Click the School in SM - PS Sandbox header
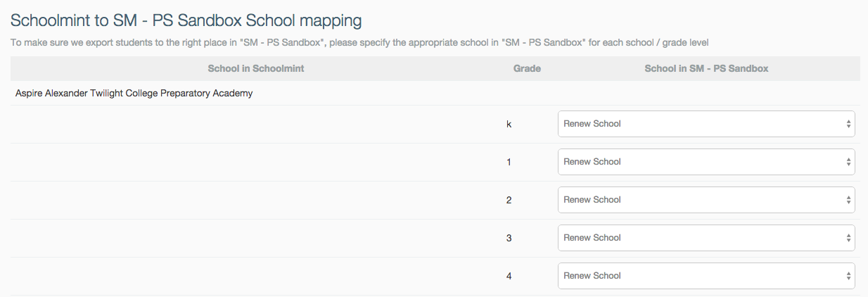 pyautogui.click(x=706, y=69)
